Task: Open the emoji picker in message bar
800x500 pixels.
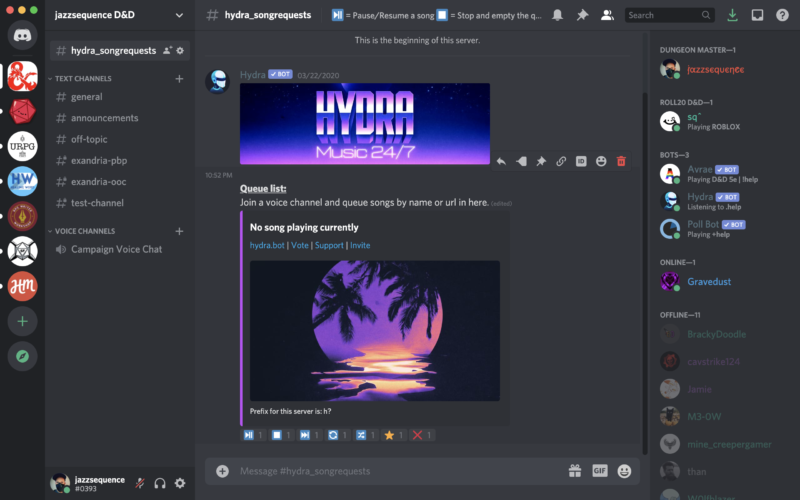Action: pos(624,471)
